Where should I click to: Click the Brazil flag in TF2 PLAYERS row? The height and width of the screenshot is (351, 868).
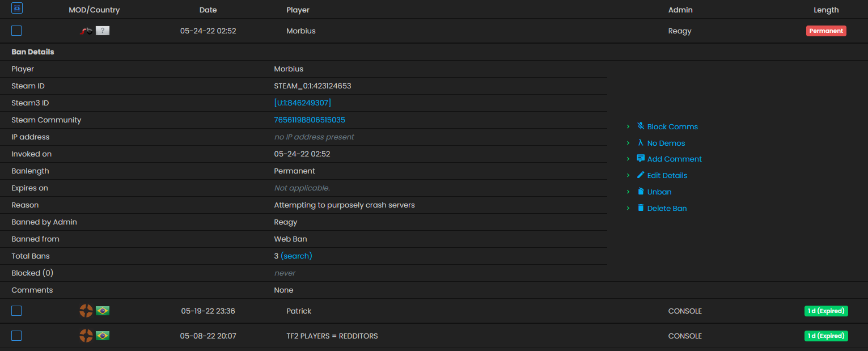tap(103, 336)
